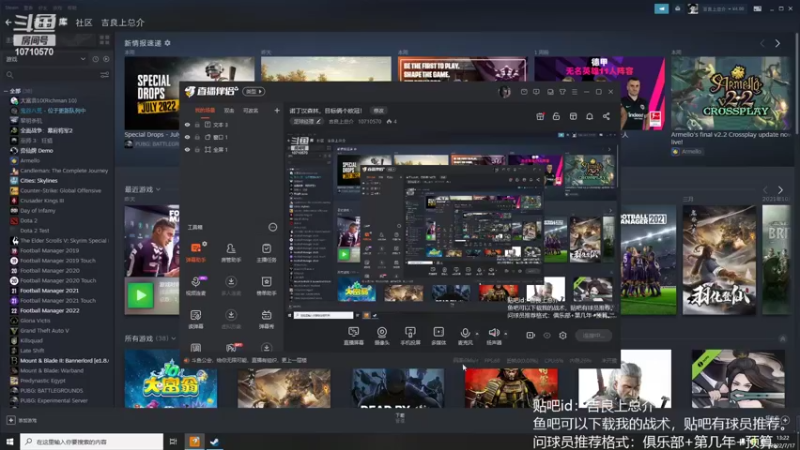Click the gift box icon with red dot
Screen dimensions: 800x450
tap(540, 116)
